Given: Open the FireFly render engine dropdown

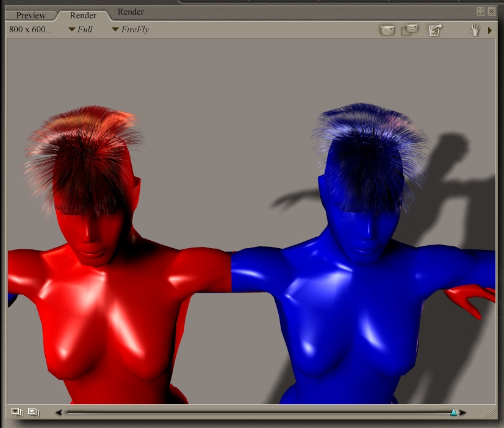Looking at the screenshot, I should [134, 29].
